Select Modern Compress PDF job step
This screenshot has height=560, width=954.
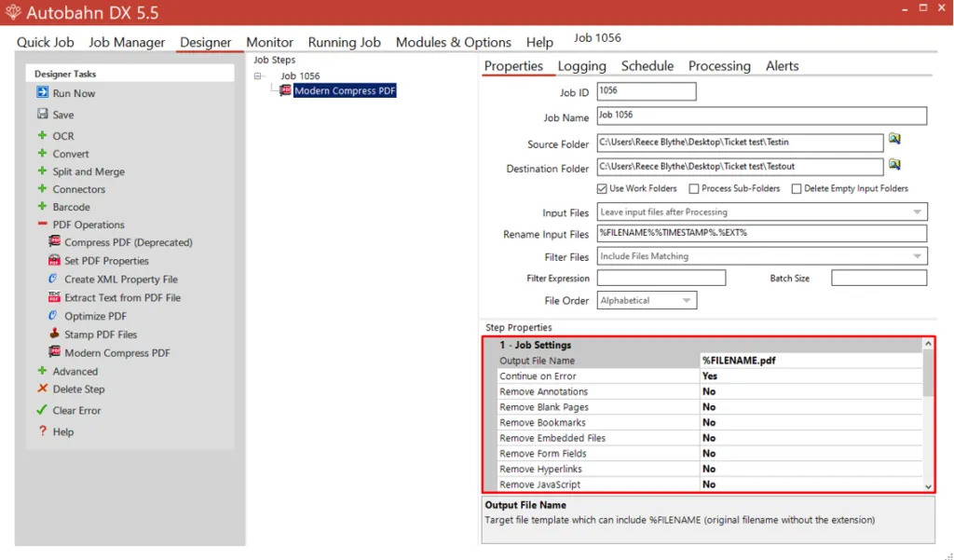click(345, 90)
